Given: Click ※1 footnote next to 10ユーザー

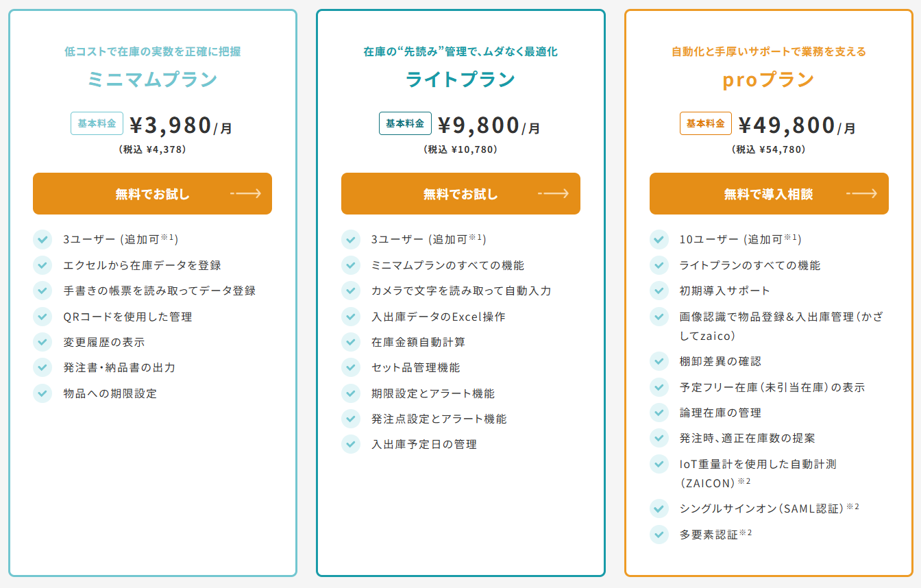Looking at the screenshot, I should 791,237.
